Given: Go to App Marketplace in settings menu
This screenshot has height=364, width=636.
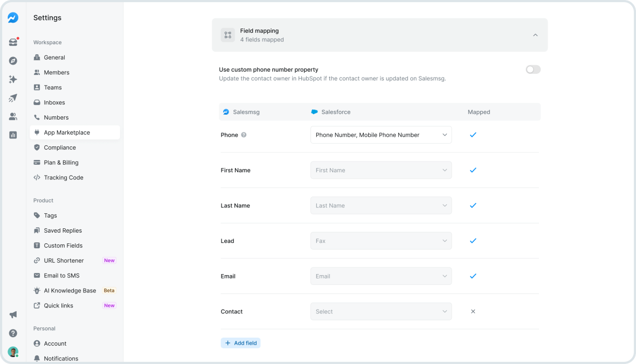Looking at the screenshot, I should [67, 132].
